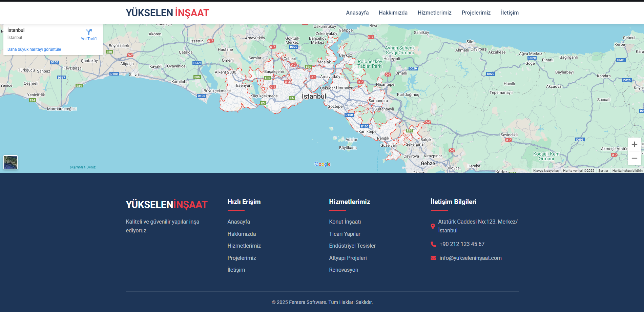Click the Silivri label on the map
644x312 pixels.
pyautogui.click(x=134, y=75)
